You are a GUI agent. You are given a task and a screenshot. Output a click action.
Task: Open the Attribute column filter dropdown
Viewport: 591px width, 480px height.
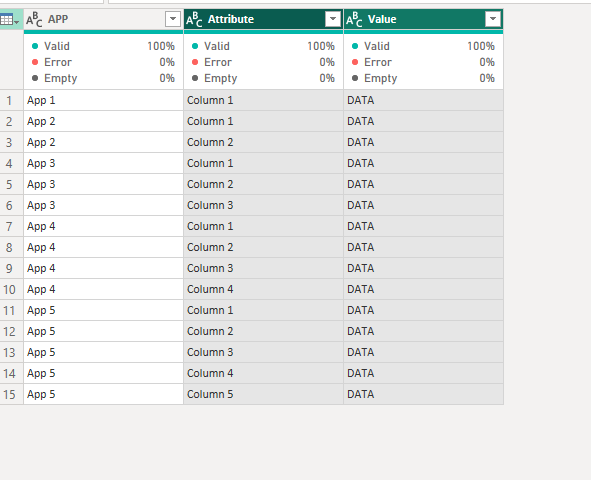[x=333, y=19]
